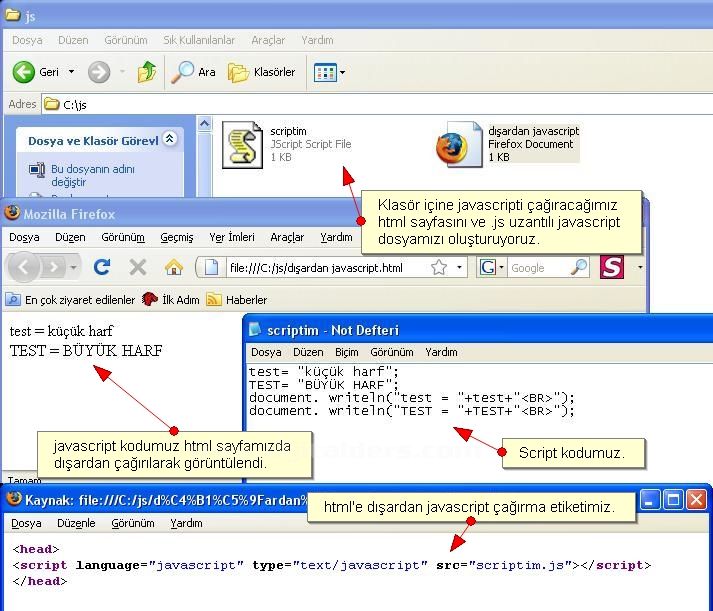Open Görünüm menu in Kaynak window
The height and width of the screenshot is (611, 713).
[x=133, y=523]
